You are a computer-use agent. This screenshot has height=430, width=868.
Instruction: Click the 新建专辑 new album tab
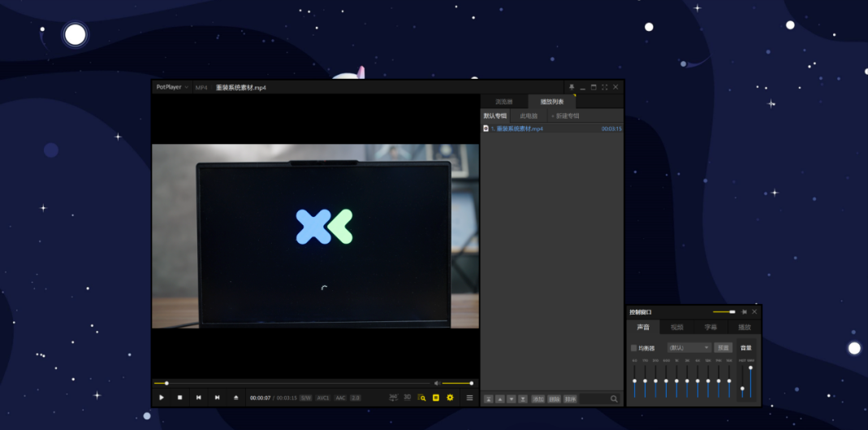pos(565,115)
